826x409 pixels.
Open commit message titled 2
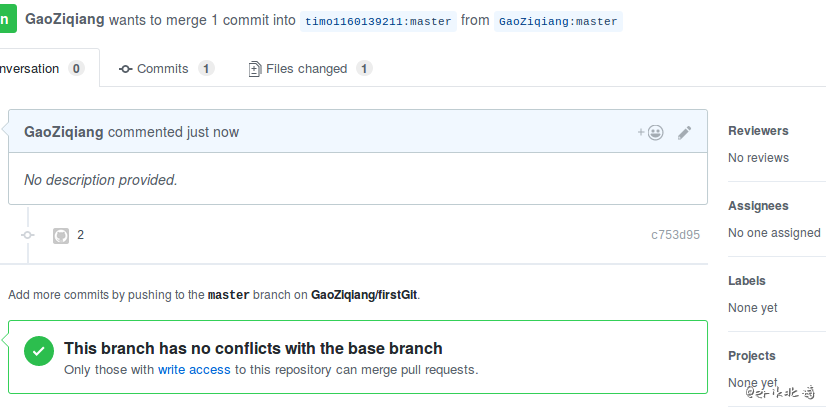(81, 235)
